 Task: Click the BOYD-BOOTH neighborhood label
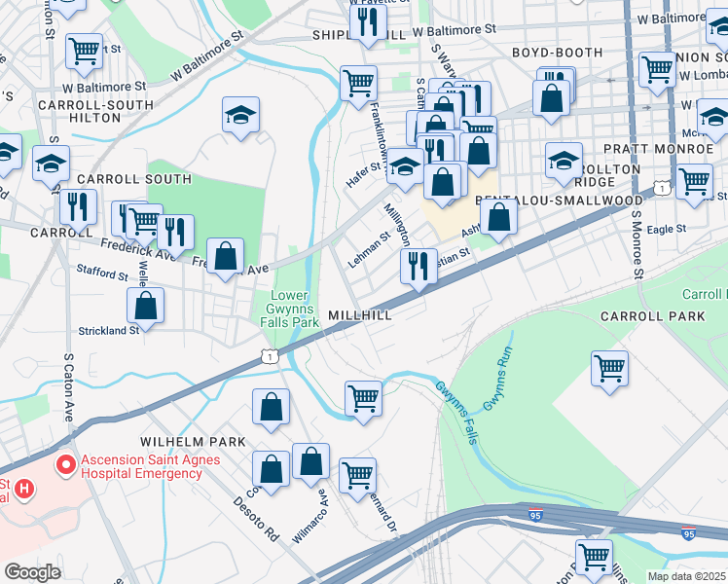coord(557,53)
